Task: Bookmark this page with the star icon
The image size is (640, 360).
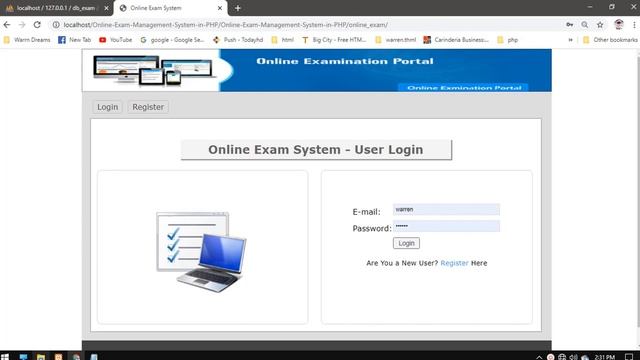Action: tap(600, 25)
